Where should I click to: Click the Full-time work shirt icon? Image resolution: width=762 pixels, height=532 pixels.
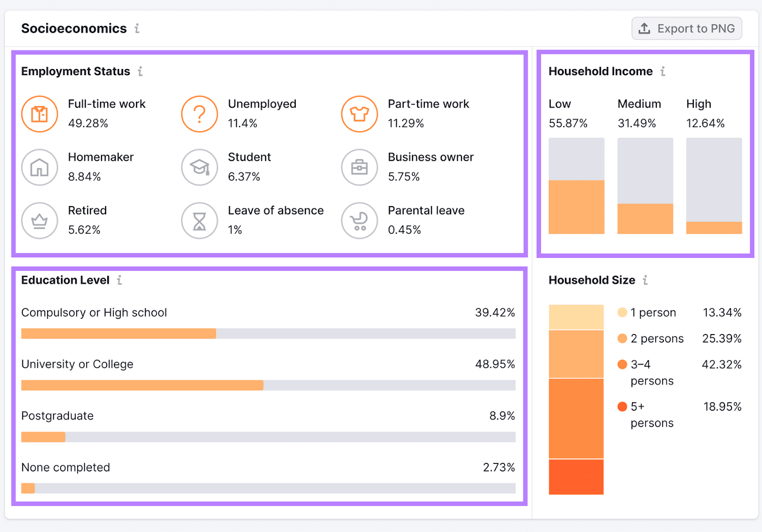click(x=40, y=114)
